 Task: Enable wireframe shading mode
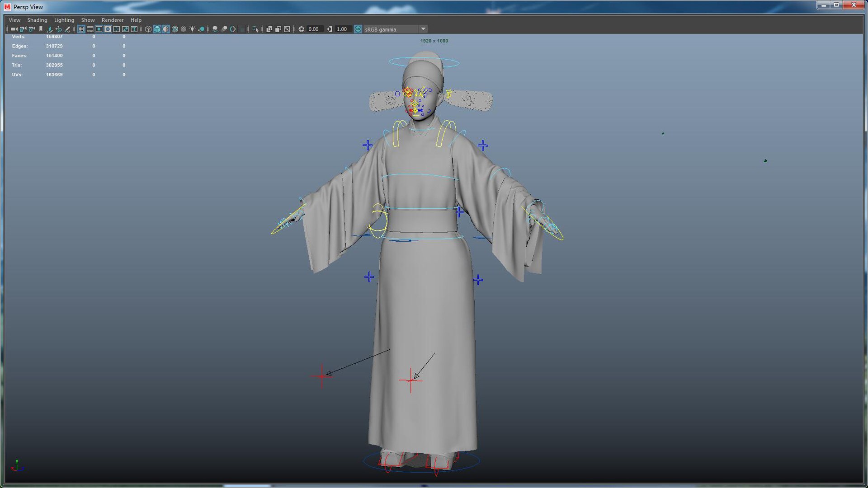pyautogui.click(x=148, y=29)
